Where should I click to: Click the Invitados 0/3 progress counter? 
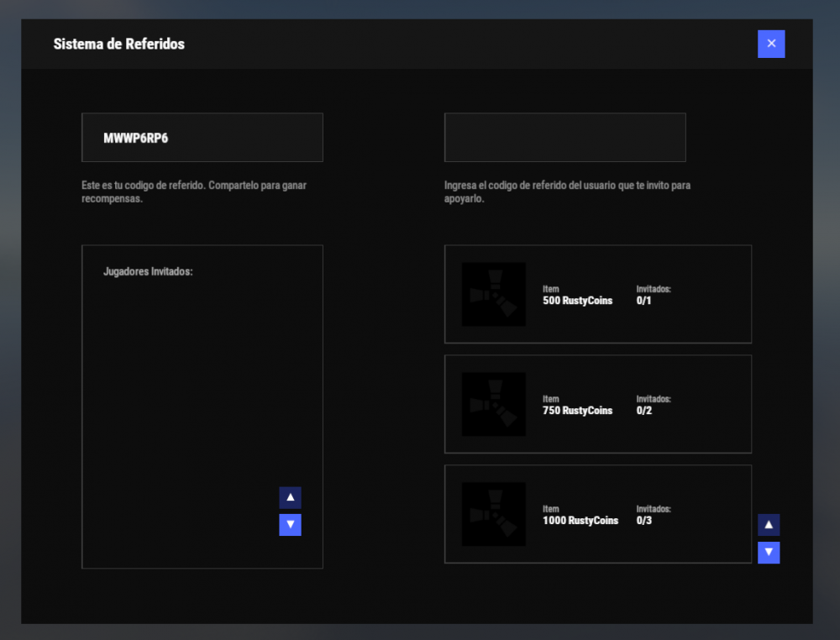[644, 521]
